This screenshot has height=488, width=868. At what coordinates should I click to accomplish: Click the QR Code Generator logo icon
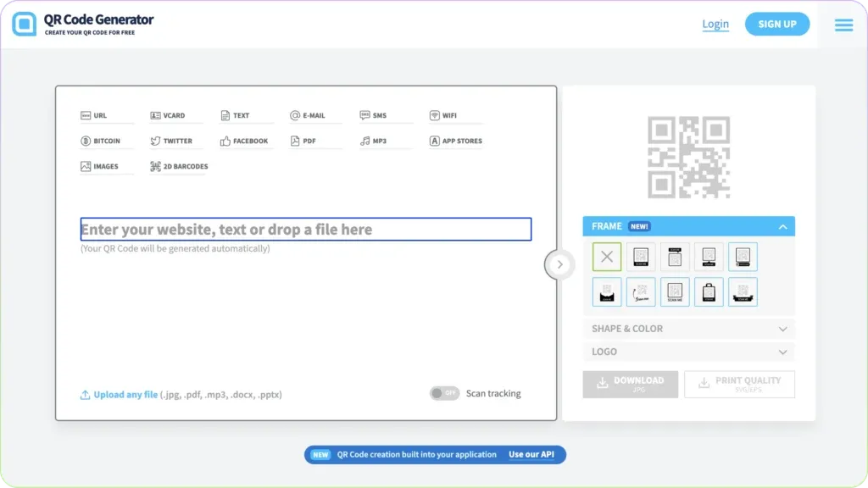pos(25,24)
